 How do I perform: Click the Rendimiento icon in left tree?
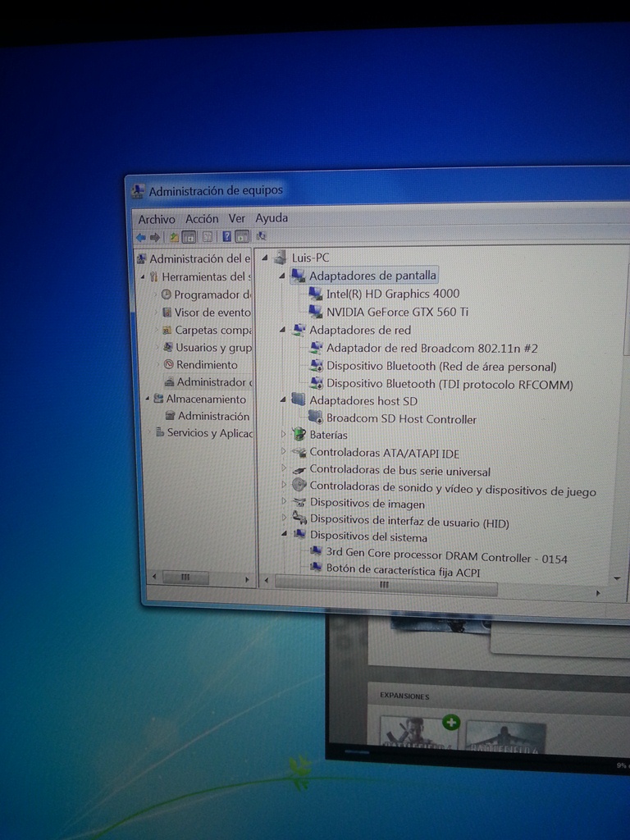pos(169,364)
